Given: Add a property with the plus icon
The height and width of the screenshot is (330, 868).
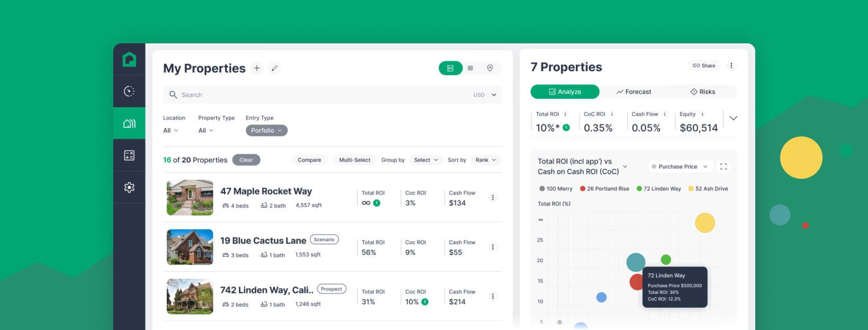Looking at the screenshot, I should 257,68.
